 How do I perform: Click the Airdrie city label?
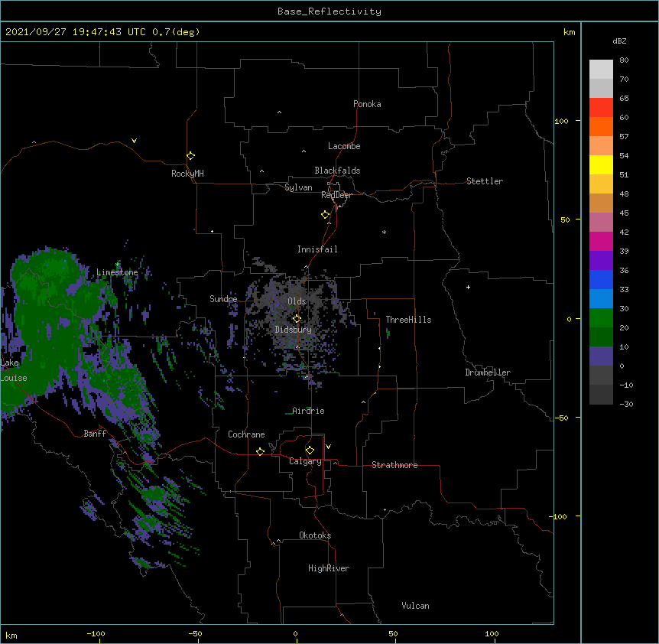point(308,411)
